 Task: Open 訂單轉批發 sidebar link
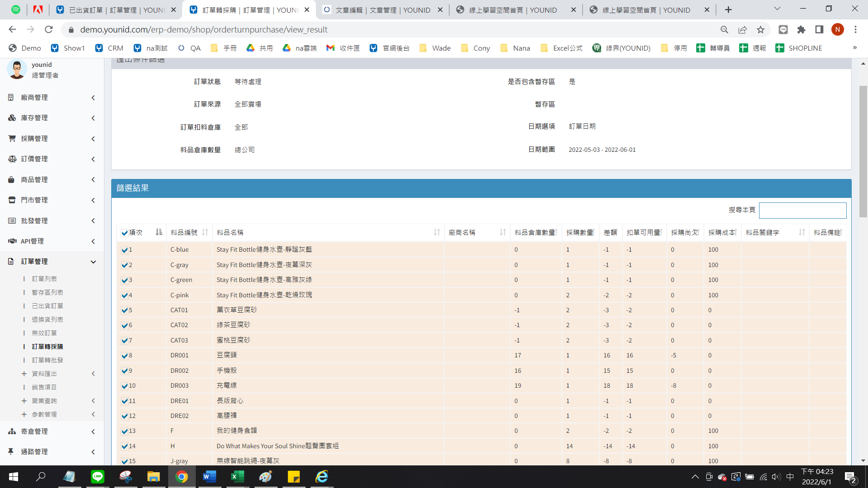tap(47, 360)
